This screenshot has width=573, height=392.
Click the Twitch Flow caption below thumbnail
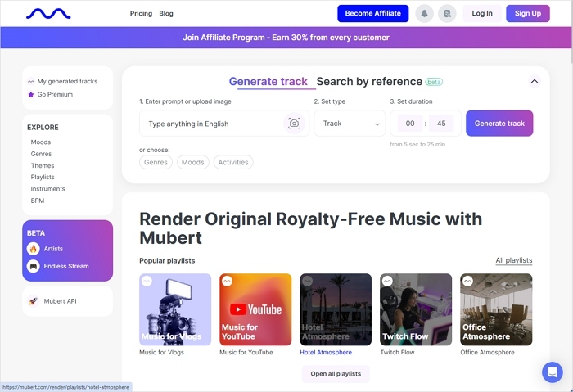pos(397,353)
